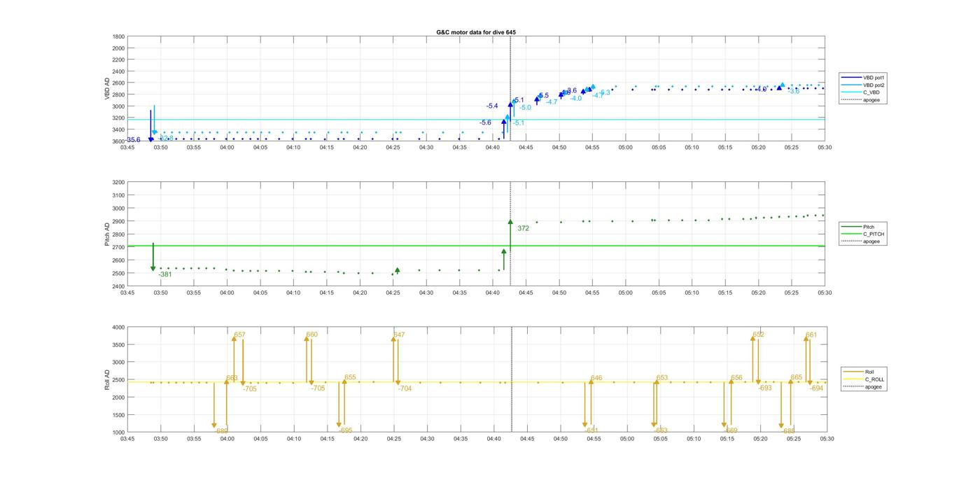Click the '3600' tick on the VBD axis
980x485 pixels.
tap(119, 141)
